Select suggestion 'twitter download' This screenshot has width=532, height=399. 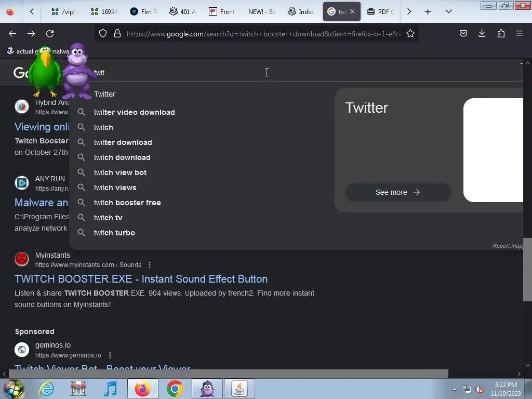pos(123,142)
